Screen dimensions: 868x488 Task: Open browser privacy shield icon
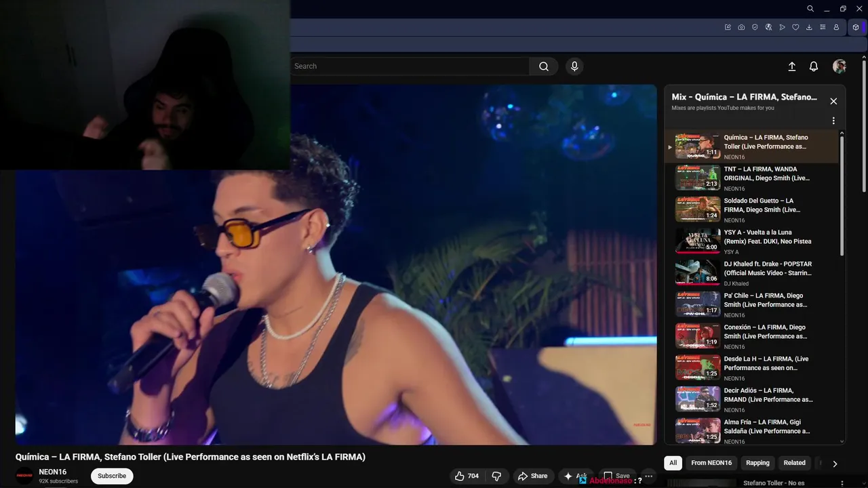[755, 27]
